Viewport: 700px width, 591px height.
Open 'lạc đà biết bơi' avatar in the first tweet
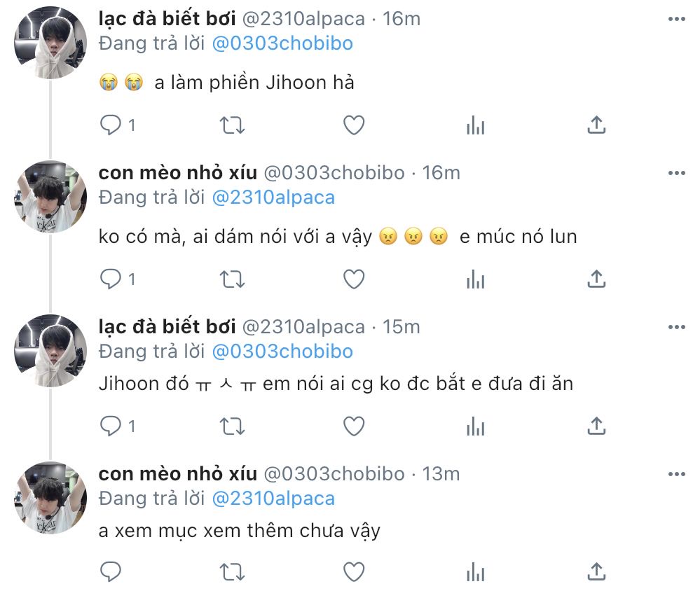[50, 43]
